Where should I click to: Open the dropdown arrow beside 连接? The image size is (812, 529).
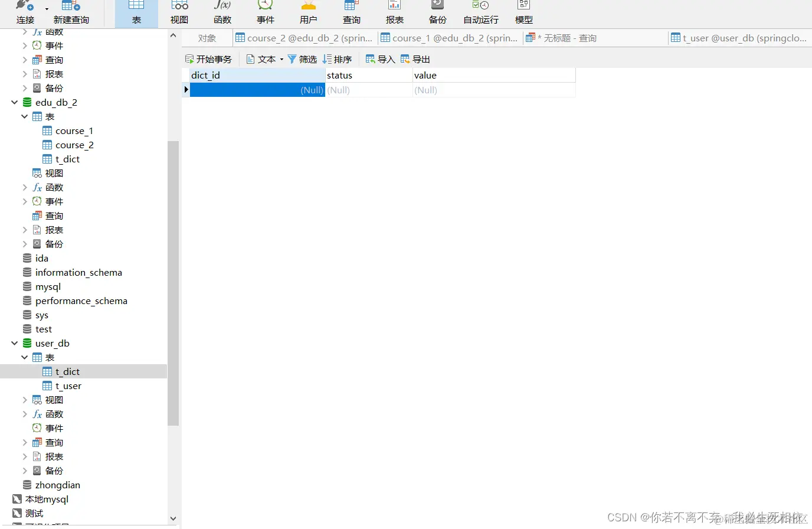point(47,9)
